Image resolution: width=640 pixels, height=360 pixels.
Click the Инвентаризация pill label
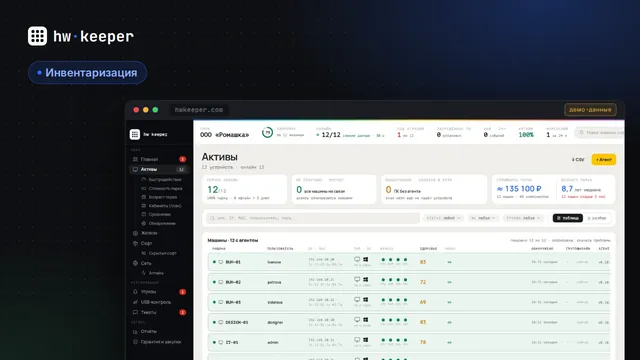click(x=87, y=73)
